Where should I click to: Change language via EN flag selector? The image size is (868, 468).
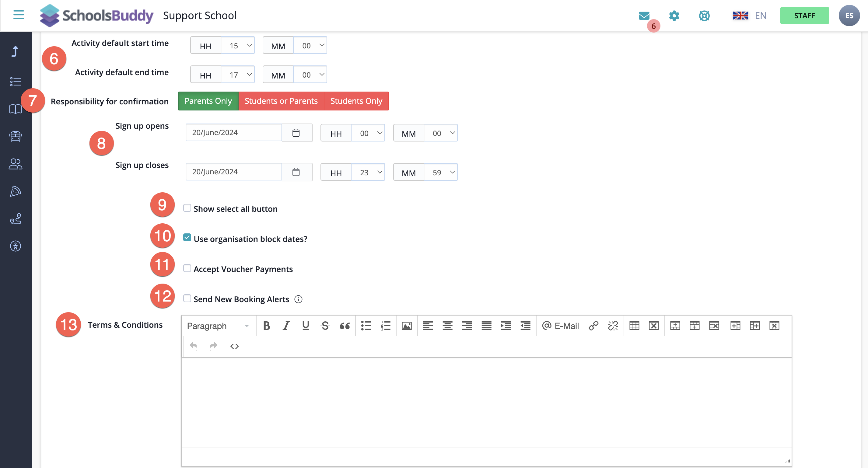click(750, 16)
